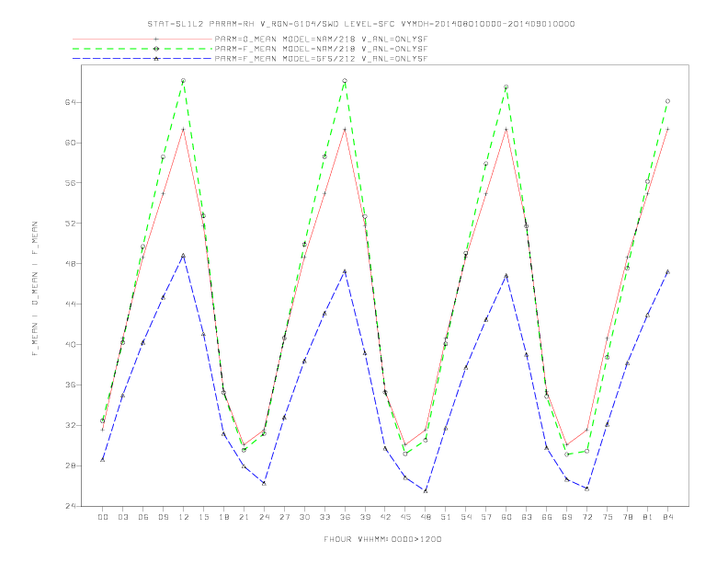Click x-axis tick label 66
Image resolution: width=728 pixels, height=563 pixels.
tap(547, 517)
